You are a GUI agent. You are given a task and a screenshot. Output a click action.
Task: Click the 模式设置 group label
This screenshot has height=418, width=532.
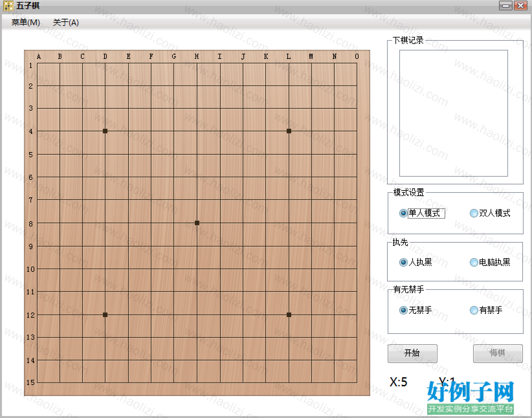[x=408, y=192]
